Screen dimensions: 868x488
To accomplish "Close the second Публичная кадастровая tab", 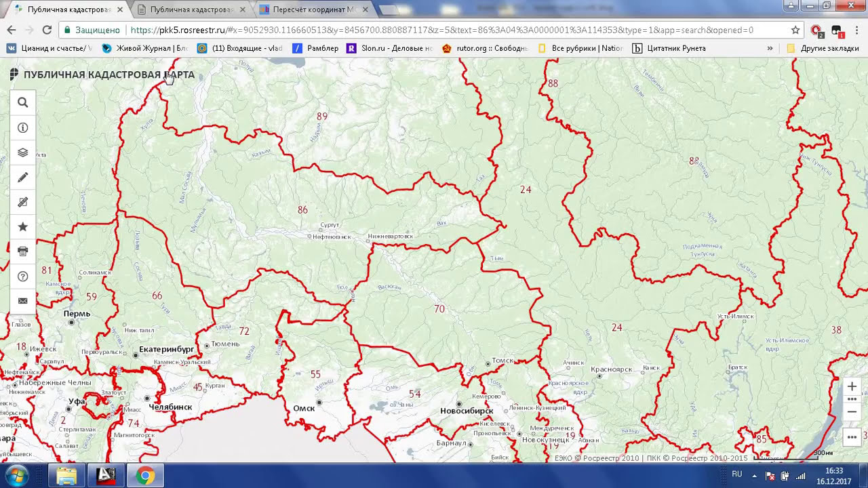I will pos(243,9).
